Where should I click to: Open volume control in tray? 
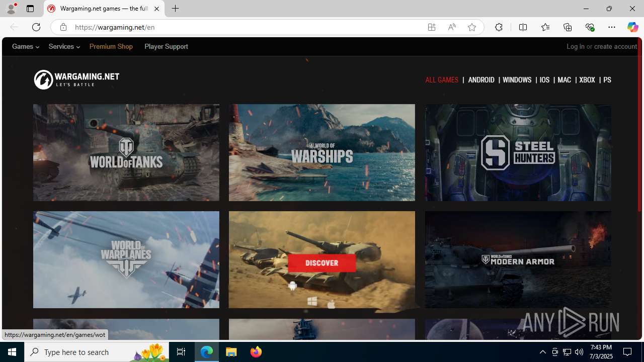click(579, 352)
